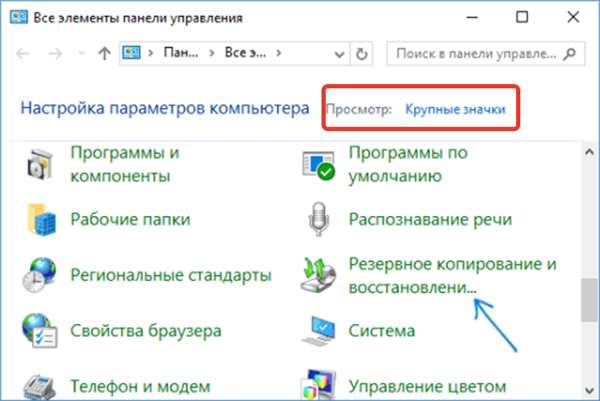Click the vertical scrollbar thumb

tap(589, 300)
